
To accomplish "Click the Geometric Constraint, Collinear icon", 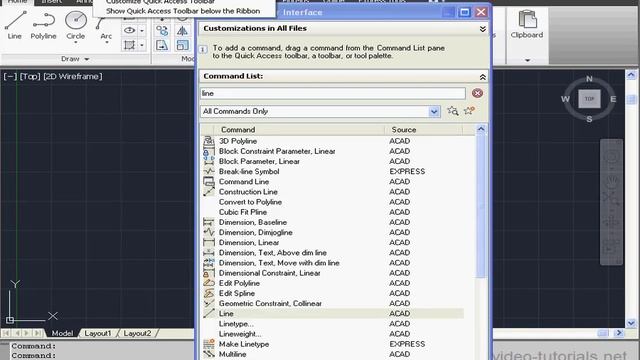I will coord(209,303).
